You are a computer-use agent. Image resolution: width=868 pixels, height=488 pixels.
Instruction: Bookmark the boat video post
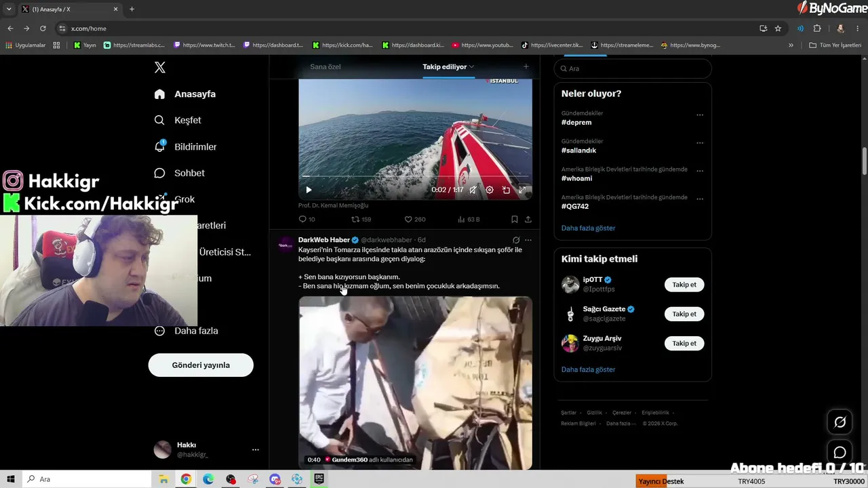click(515, 219)
